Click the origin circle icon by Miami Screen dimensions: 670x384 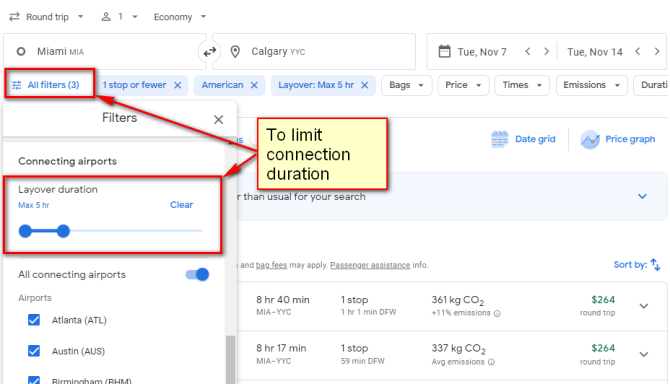[x=21, y=52]
